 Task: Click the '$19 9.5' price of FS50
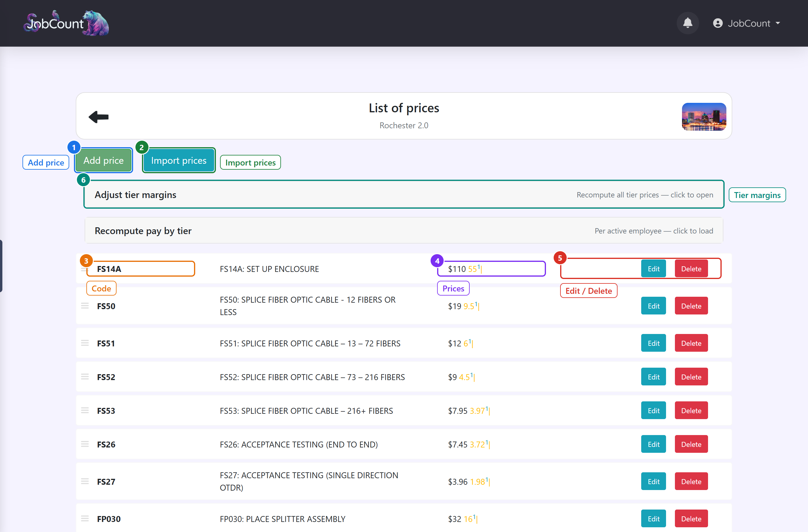pyautogui.click(x=463, y=306)
